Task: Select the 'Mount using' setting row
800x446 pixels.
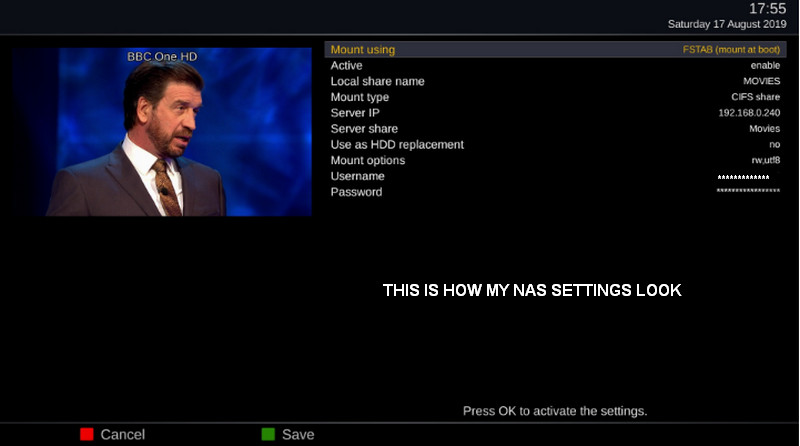Action: [x=555, y=49]
